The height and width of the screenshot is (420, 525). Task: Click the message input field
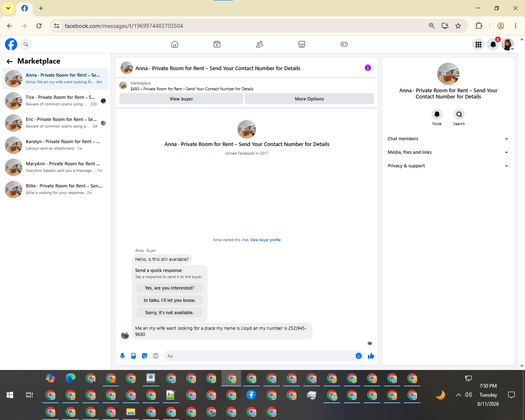(258, 356)
